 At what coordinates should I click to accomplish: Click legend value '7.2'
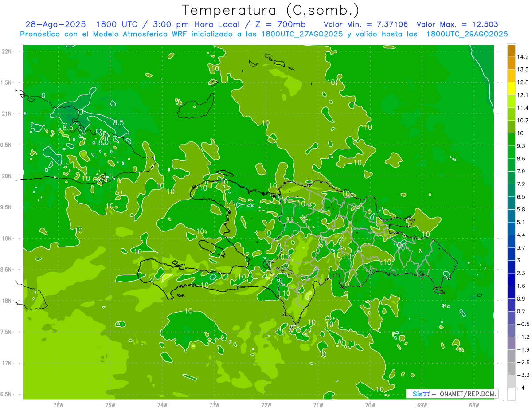click(521, 184)
